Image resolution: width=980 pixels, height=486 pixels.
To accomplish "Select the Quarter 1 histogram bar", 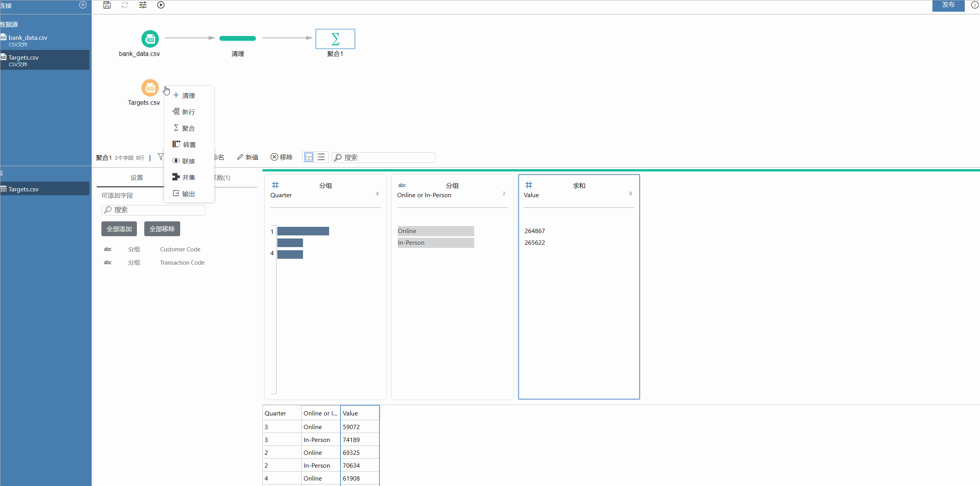I will click(303, 231).
